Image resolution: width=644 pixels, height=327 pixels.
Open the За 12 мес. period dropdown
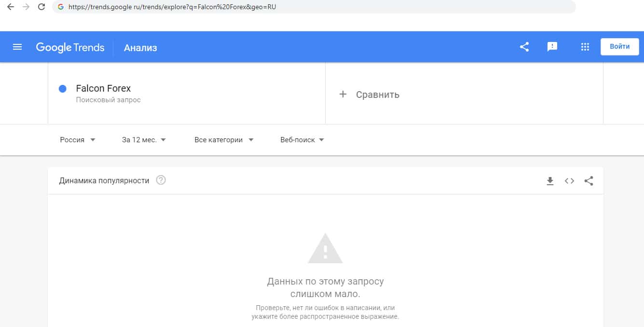(144, 140)
